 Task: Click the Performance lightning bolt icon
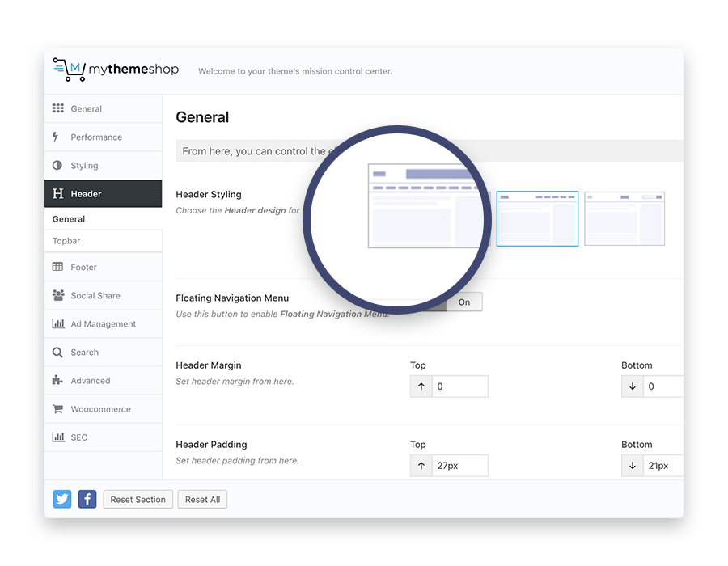(x=56, y=137)
